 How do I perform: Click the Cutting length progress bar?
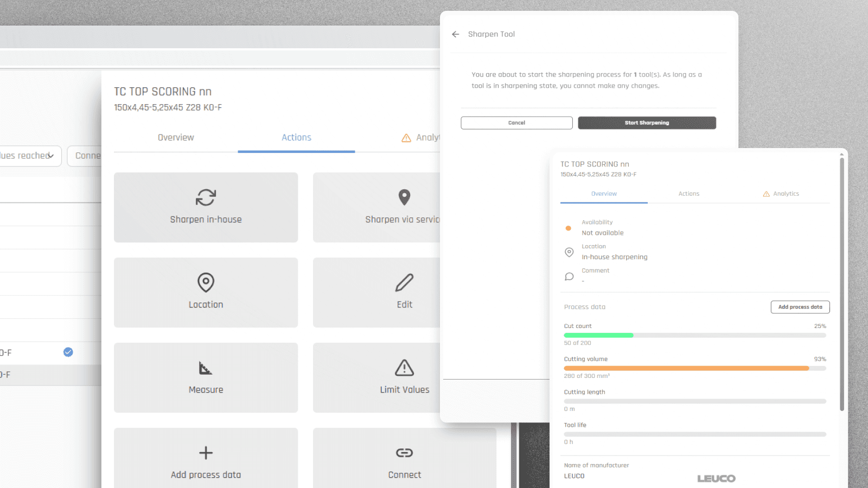coord(695,402)
